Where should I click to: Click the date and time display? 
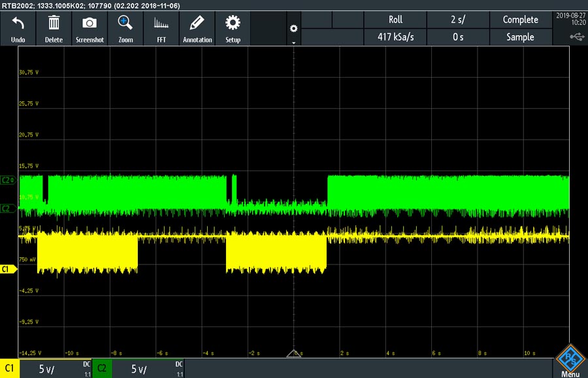tap(570, 19)
